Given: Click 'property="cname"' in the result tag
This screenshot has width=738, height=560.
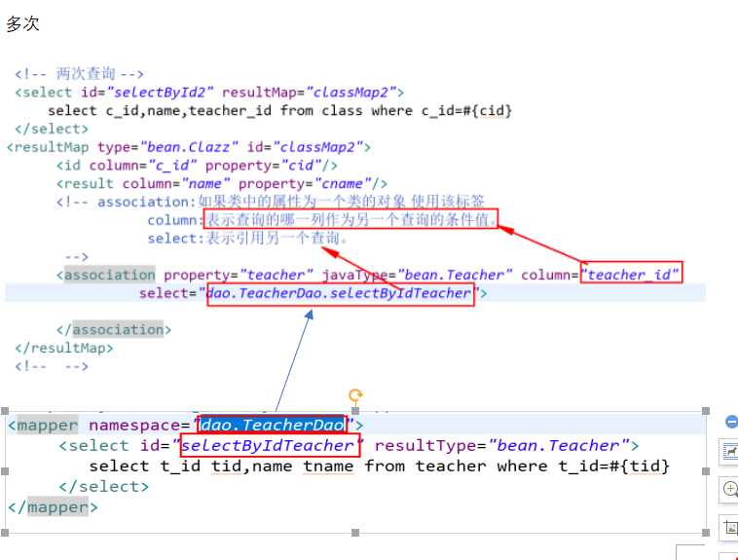Looking at the screenshot, I should point(305,184).
